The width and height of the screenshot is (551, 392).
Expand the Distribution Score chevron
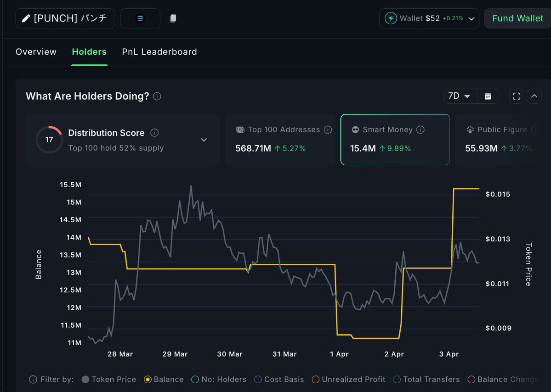[x=204, y=140]
